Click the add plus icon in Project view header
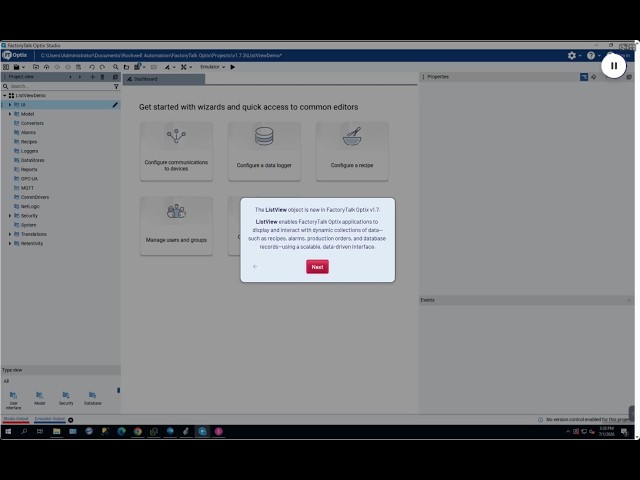The image size is (640, 480). 93,77
